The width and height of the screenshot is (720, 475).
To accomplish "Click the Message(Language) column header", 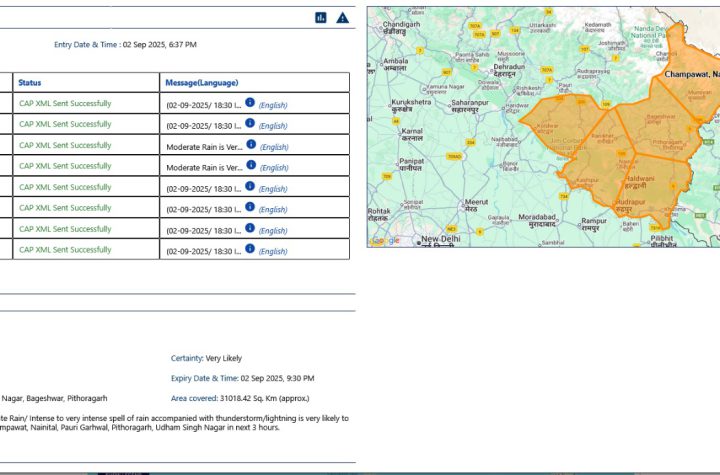I will point(202,83).
